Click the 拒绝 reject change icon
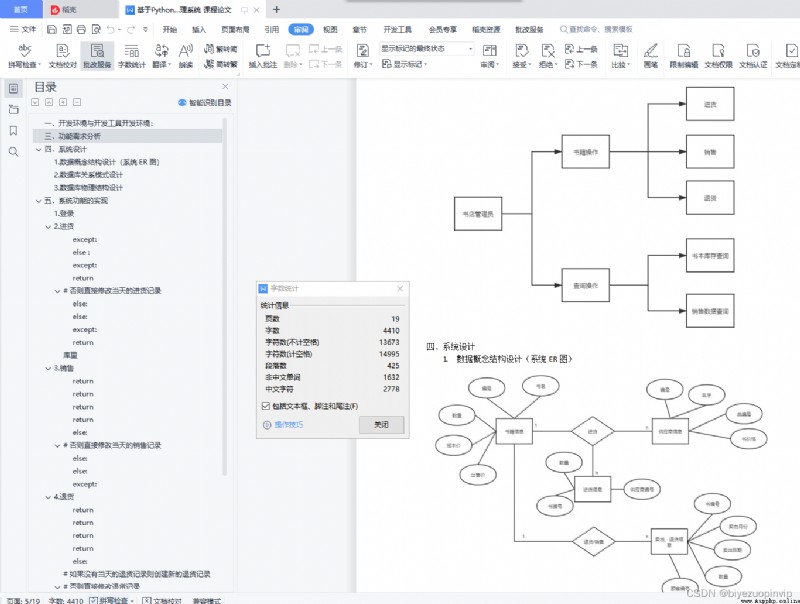This screenshot has width=800, height=604. point(548,51)
